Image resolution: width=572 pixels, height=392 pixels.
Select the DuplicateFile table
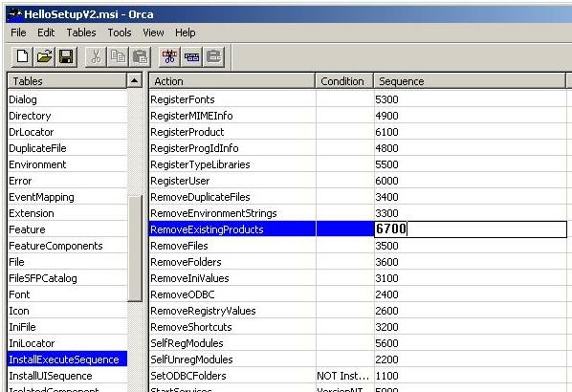coord(67,148)
